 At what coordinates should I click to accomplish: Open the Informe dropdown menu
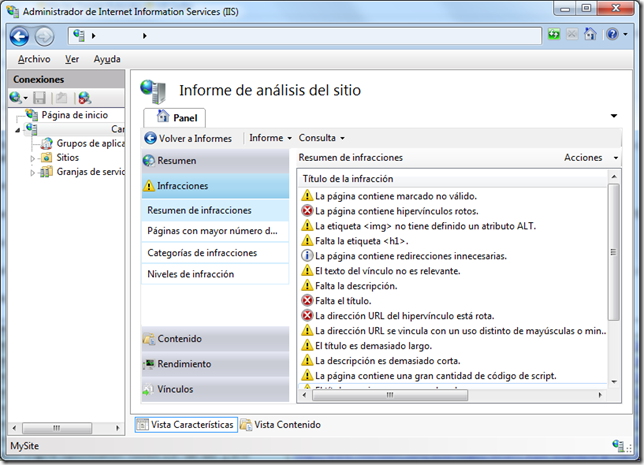pyautogui.click(x=271, y=138)
